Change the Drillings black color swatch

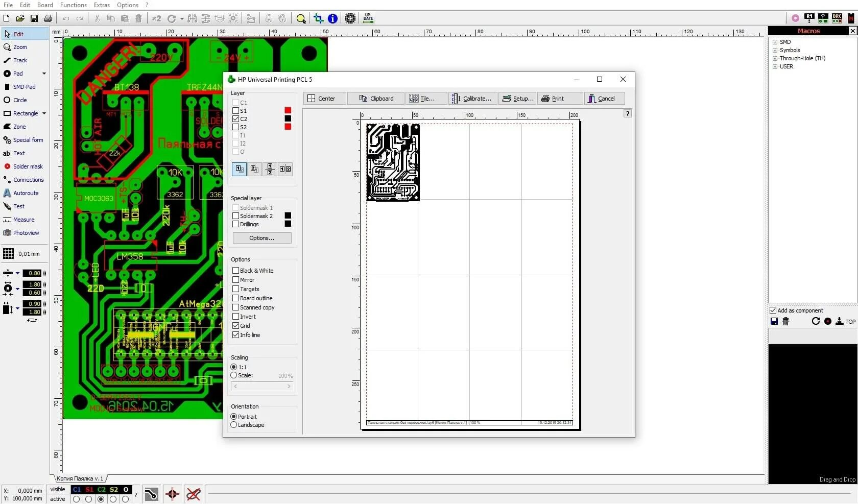(288, 224)
